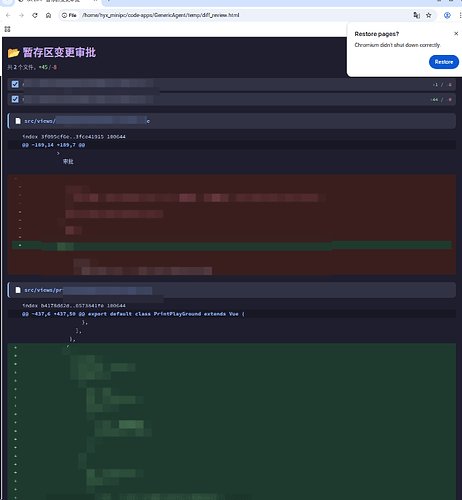The image size is (462, 500).
Task: Click Chromium didn't shut down correctly message
Action: click(398, 45)
